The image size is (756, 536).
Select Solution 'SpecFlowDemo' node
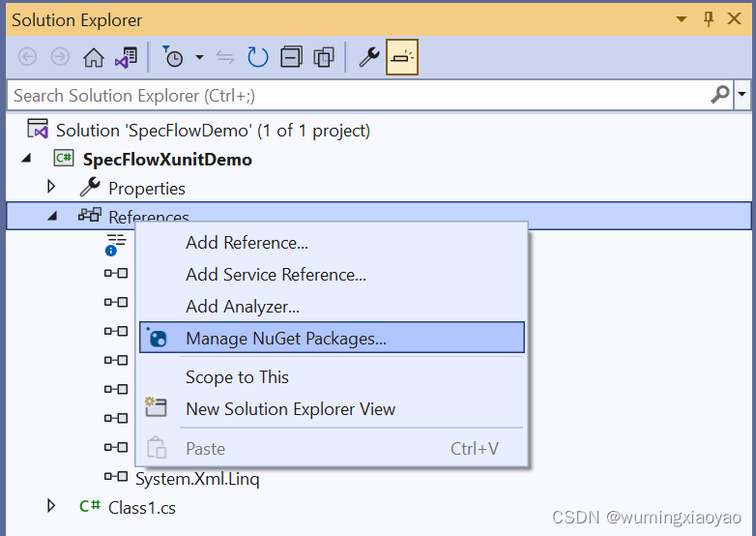click(x=213, y=131)
